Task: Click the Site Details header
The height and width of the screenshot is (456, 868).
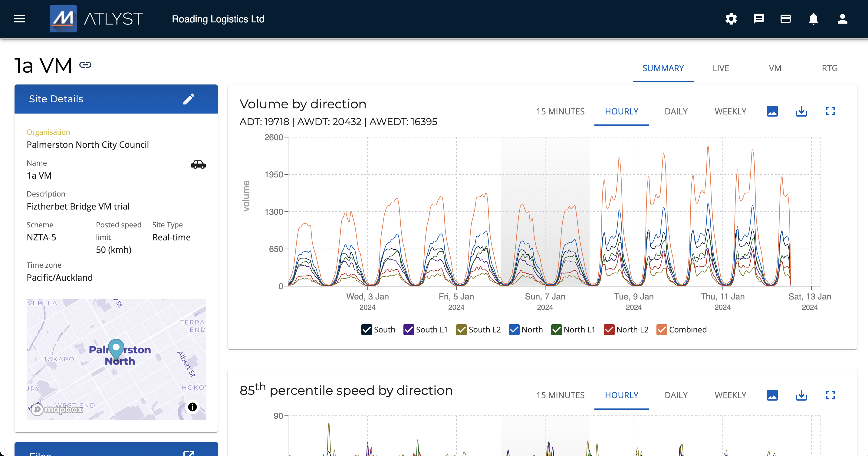Action: (x=116, y=99)
